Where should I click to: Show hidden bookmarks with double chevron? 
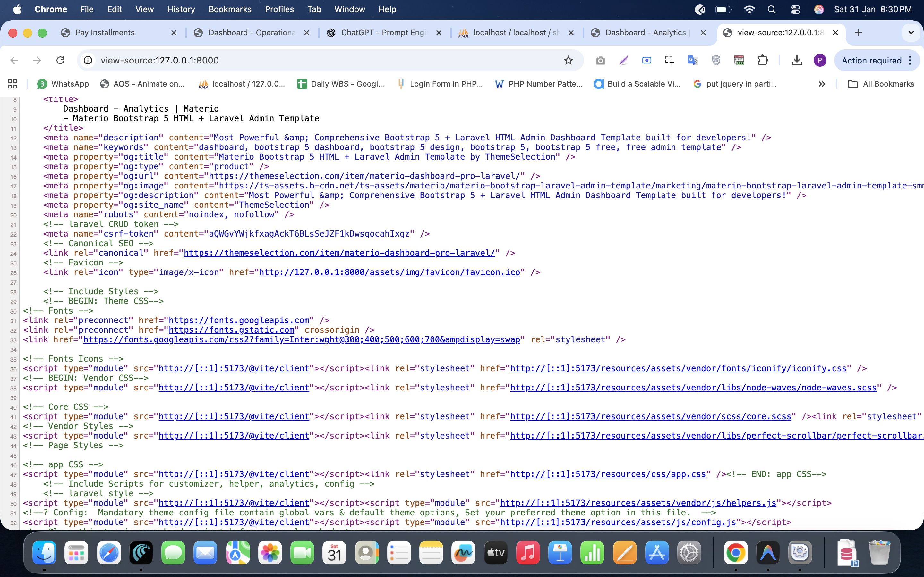pyautogui.click(x=822, y=84)
